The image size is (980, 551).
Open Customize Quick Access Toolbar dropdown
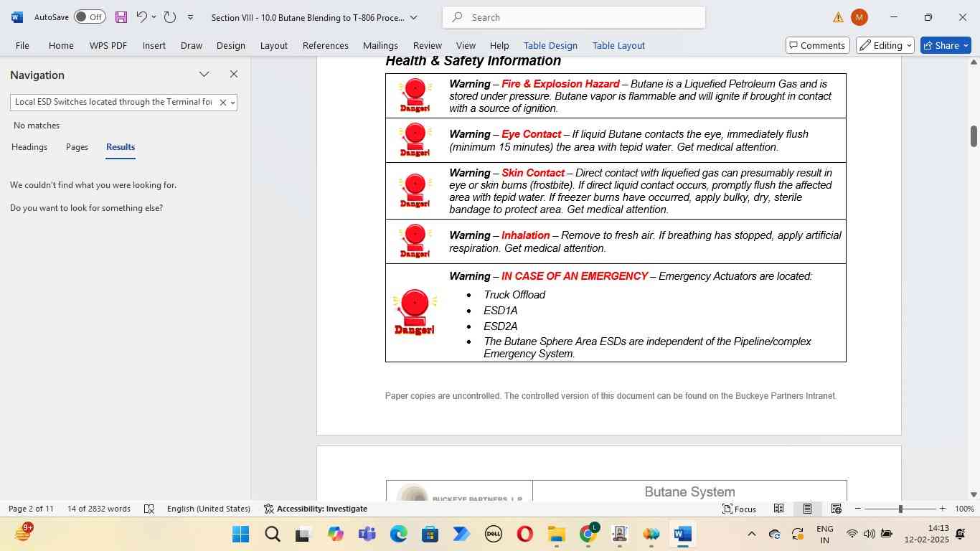[190, 17]
